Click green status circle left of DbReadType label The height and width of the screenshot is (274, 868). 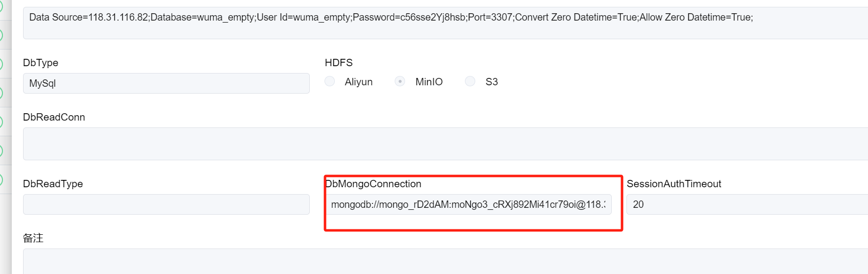[x=1, y=180]
